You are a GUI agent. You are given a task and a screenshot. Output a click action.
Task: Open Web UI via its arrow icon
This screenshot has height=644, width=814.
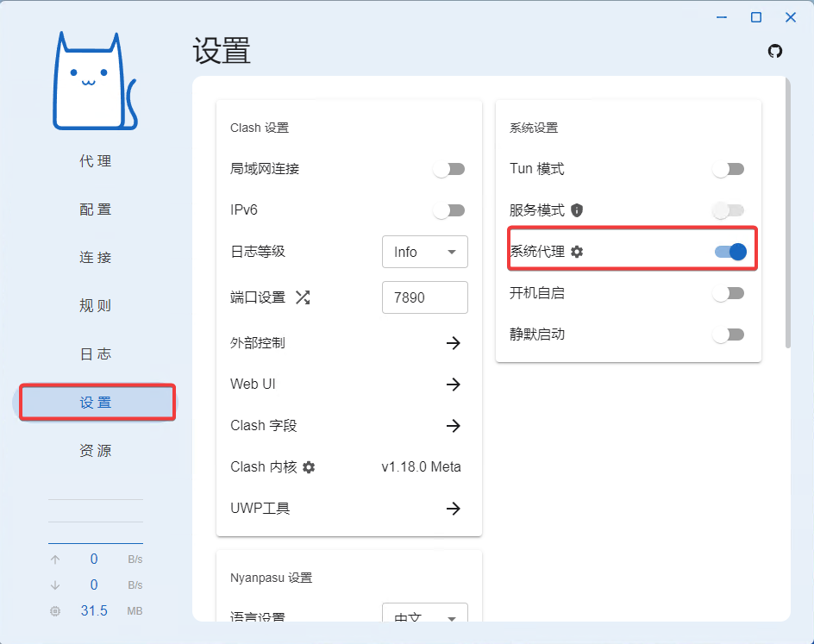pyautogui.click(x=453, y=385)
